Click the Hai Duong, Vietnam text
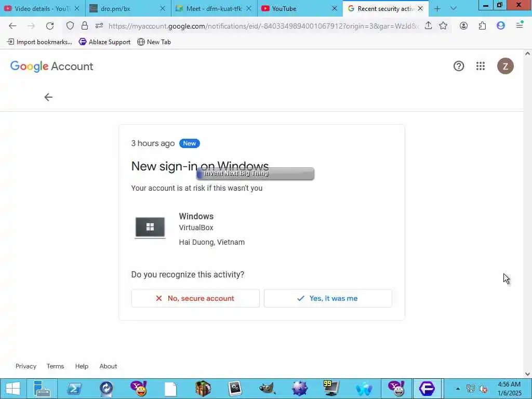This screenshot has width=532, height=399. [x=212, y=242]
